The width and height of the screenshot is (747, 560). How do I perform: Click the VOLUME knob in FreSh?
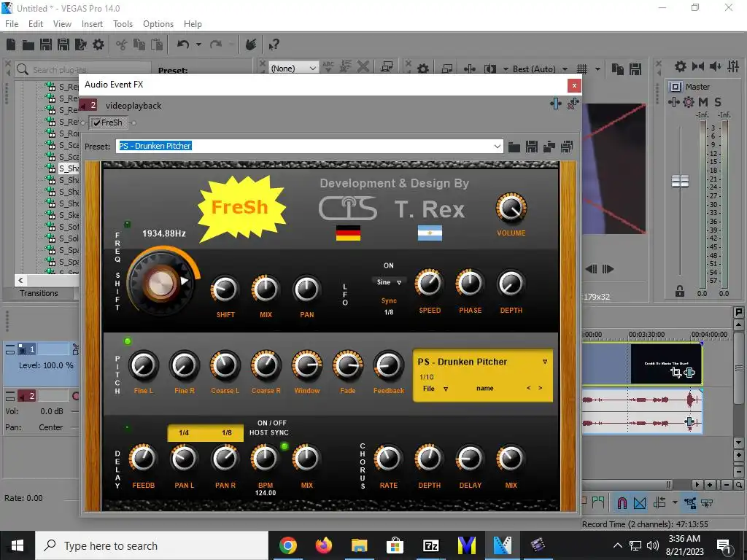pos(511,209)
